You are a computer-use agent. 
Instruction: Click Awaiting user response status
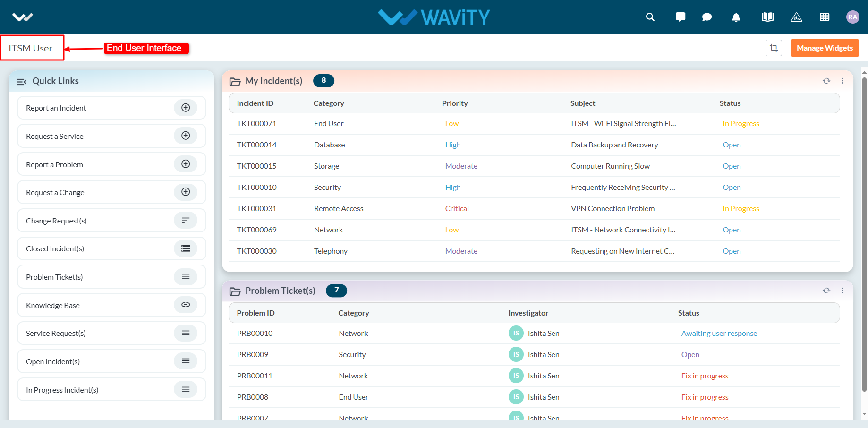719,333
